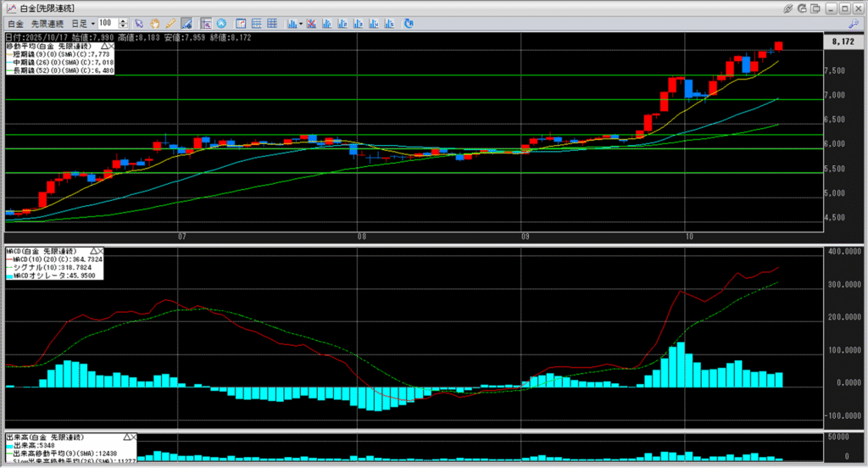Image resolution: width=868 pixels, height=468 pixels.
Task: Select the arrow pointer cursor tool
Action: [139, 23]
